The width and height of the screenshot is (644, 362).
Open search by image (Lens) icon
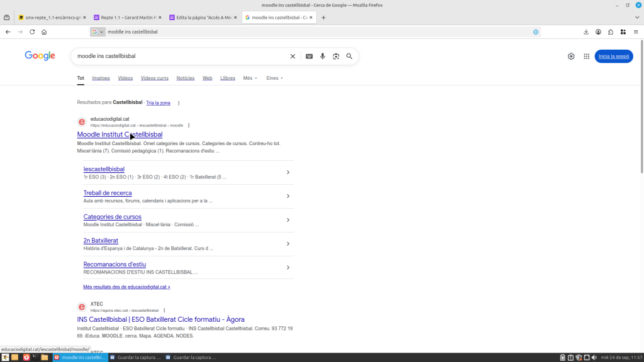[x=336, y=57]
